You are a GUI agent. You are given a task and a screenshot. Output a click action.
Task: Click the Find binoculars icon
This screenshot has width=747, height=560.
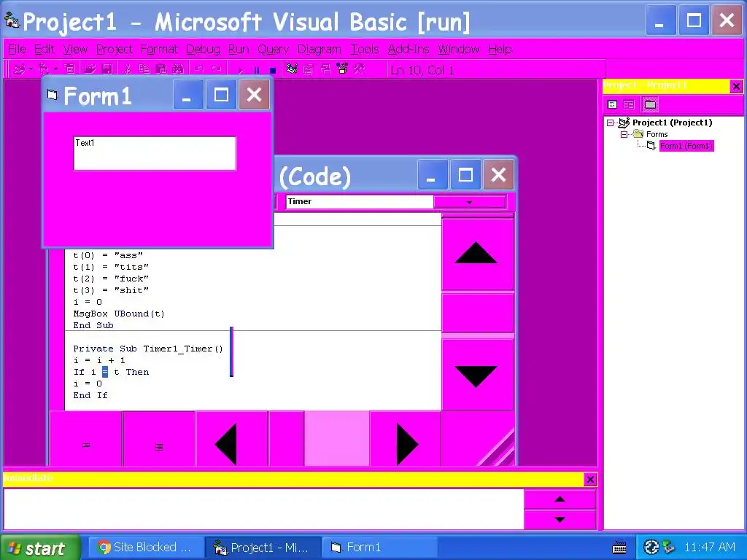click(178, 69)
